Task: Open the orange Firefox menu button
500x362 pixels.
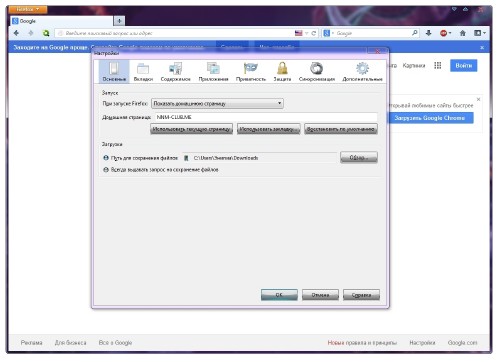Action: (x=27, y=9)
